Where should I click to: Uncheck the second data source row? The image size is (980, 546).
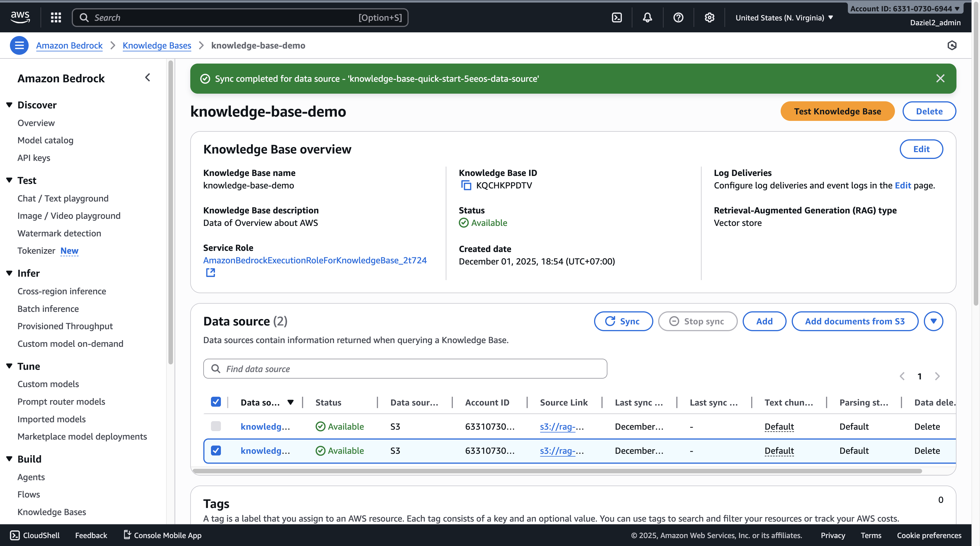(216, 450)
